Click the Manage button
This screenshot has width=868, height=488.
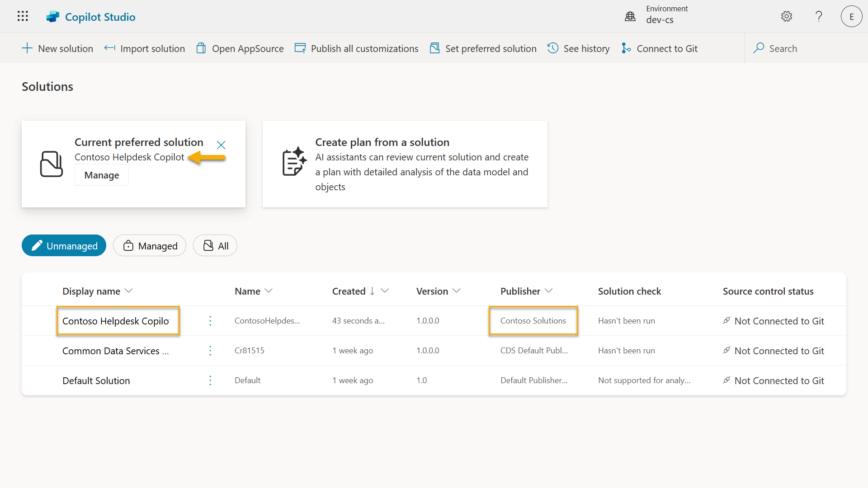coord(102,175)
